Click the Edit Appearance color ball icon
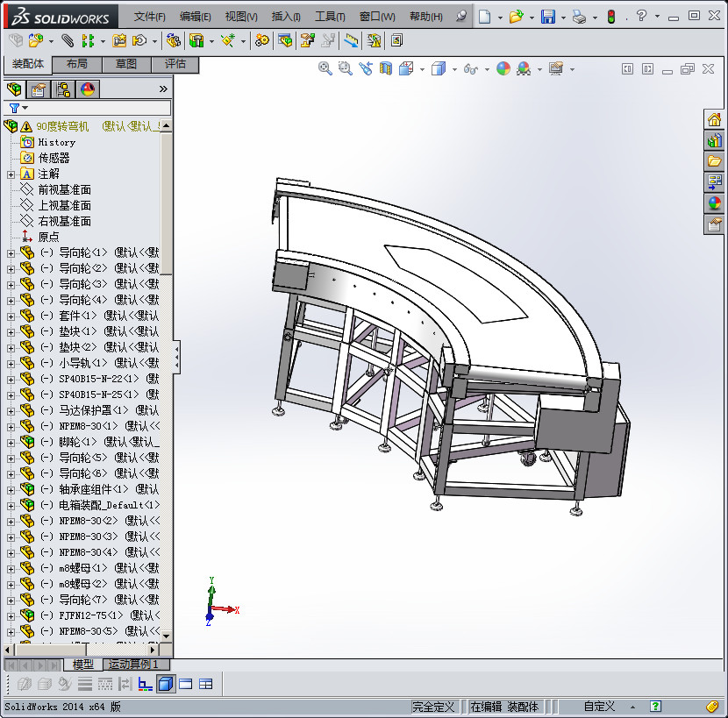 503,68
